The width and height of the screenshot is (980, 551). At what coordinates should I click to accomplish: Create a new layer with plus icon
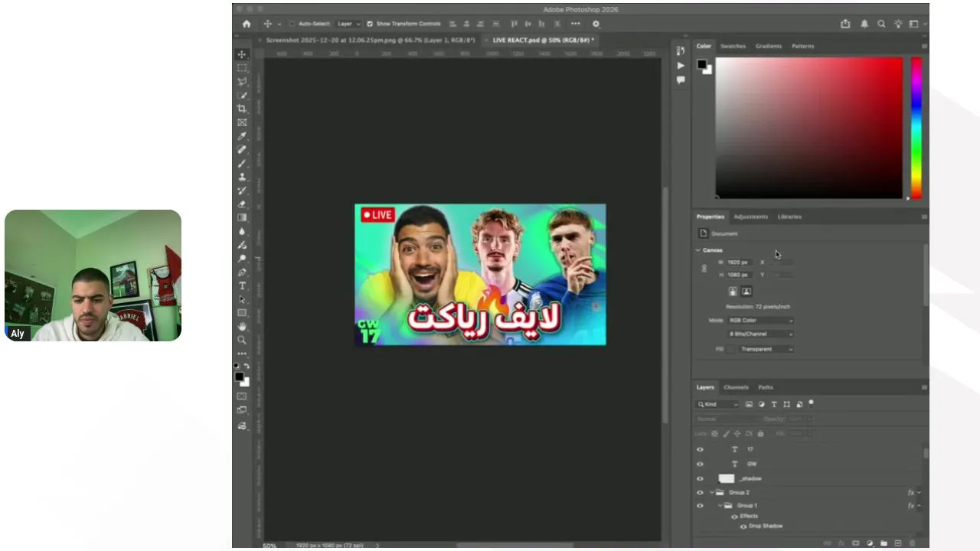coord(898,543)
